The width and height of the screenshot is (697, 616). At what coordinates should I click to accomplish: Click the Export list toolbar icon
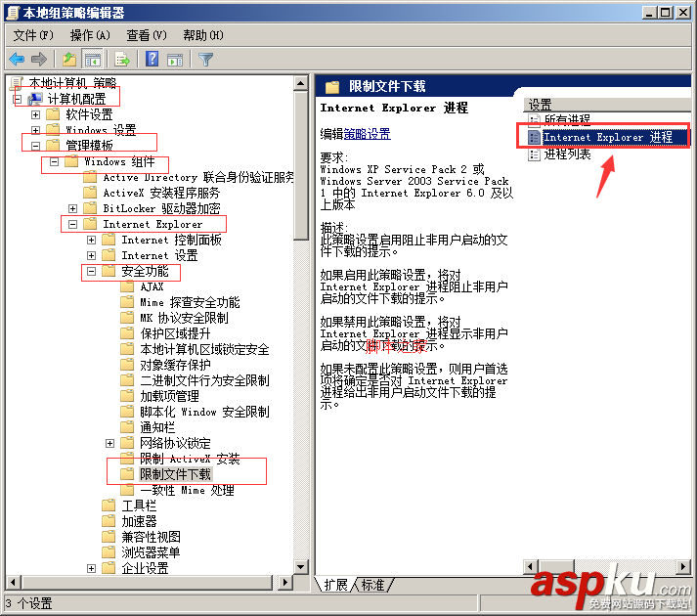point(122,59)
